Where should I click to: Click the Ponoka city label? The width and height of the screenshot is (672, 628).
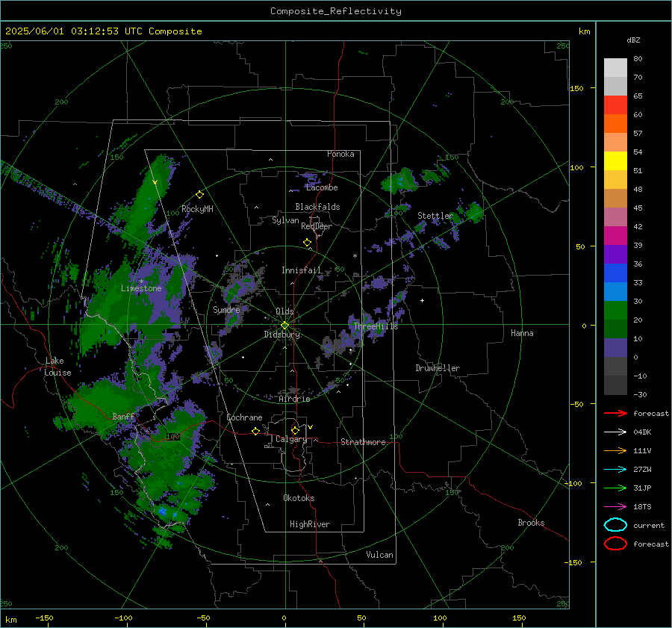(340, 154)
